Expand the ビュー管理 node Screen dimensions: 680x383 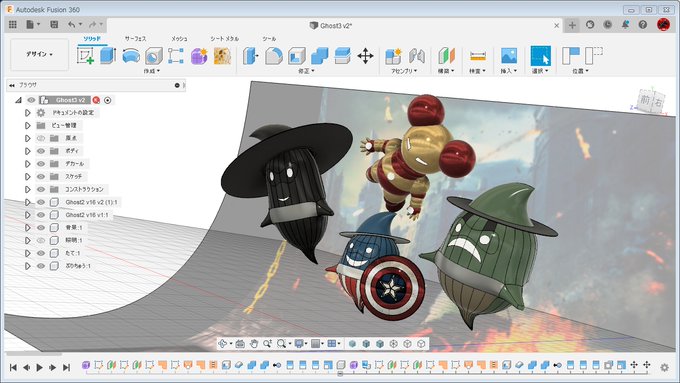pos(27,125)
